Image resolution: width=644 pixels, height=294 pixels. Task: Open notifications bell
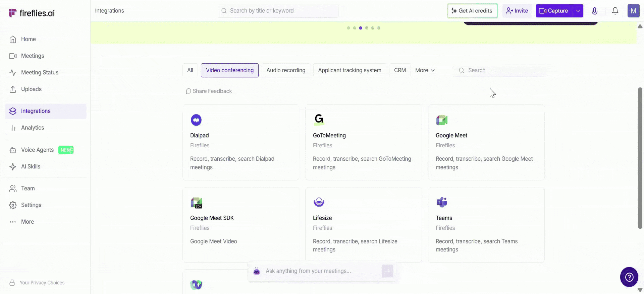615,11
